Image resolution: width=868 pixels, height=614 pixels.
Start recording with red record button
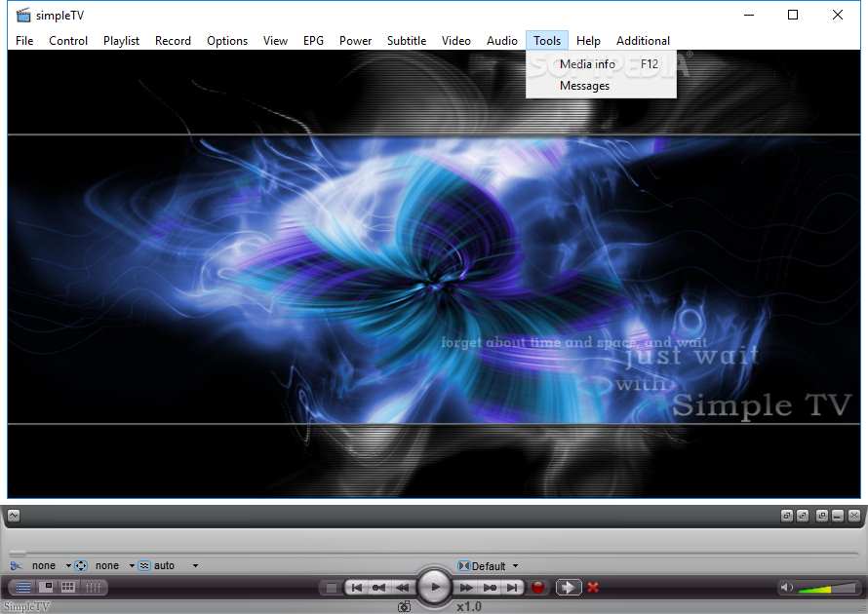(537, 588)
